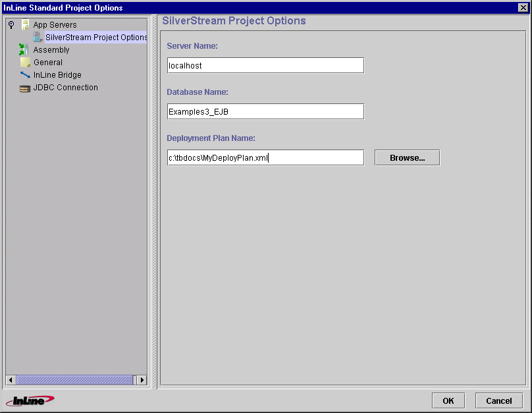Confirm with the OK button
Image resolution: width=532 pixels, height=413 pixels.
click(448, 400)
